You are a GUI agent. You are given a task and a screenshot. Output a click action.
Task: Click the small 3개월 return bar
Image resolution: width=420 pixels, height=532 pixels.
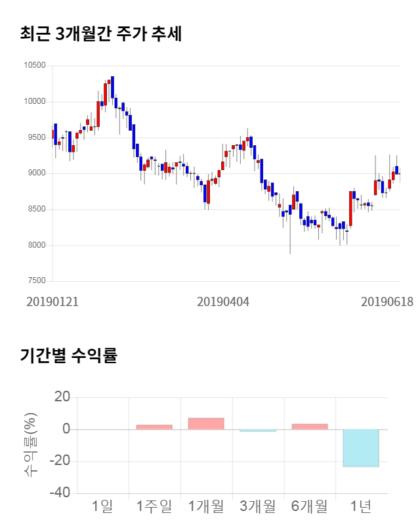pos(258,431)
